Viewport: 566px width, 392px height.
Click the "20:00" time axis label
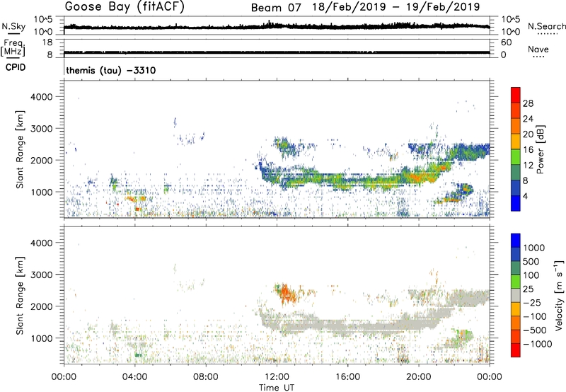419,377
